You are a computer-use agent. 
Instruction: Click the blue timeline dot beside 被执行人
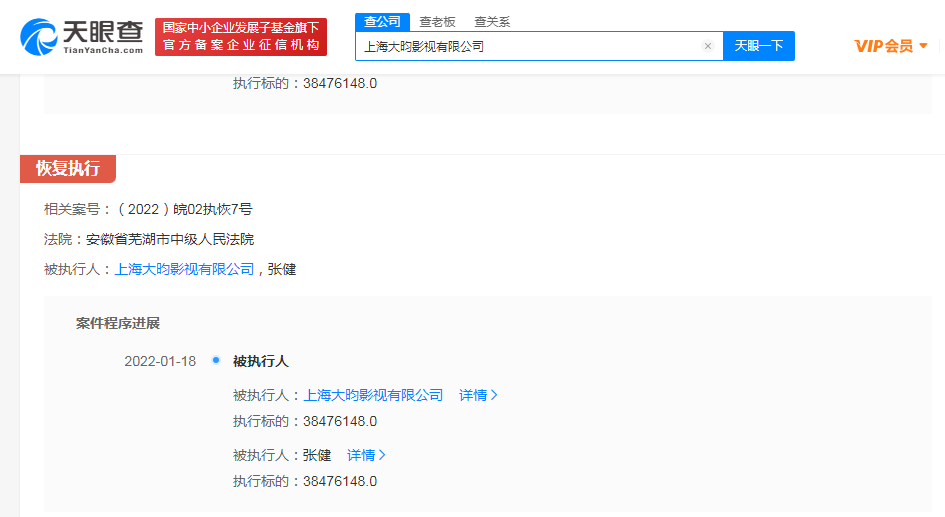216,360
